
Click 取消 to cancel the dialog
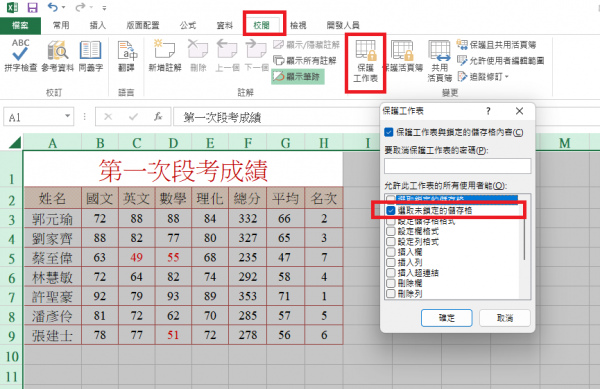click(505, 318)
